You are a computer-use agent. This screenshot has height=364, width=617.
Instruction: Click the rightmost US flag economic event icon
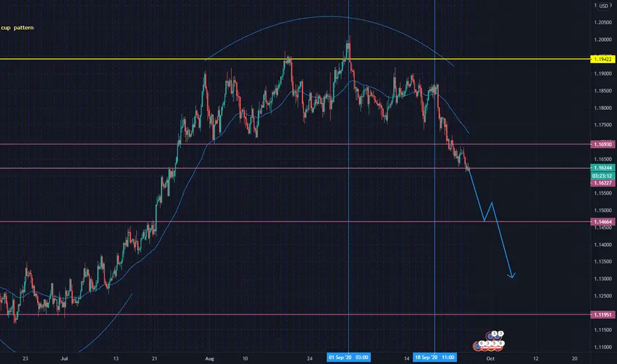click(499, 347)
